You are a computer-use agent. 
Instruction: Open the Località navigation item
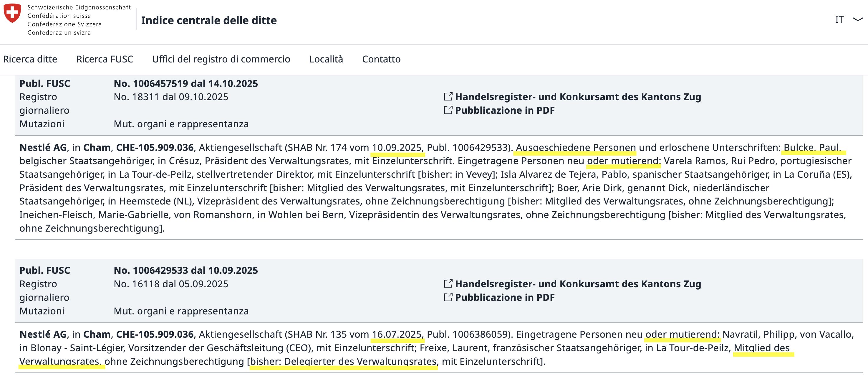pyautogui.click(x=326, y=59)
